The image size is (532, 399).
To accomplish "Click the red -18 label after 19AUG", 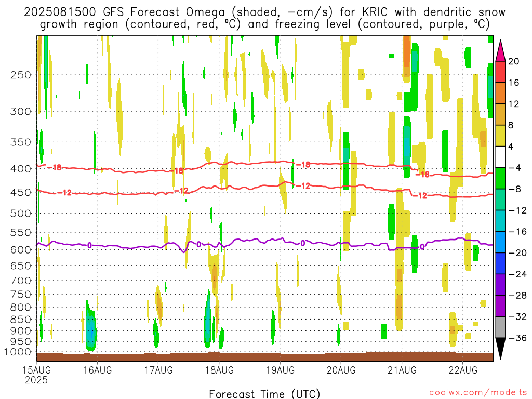I will coord(303,165).
